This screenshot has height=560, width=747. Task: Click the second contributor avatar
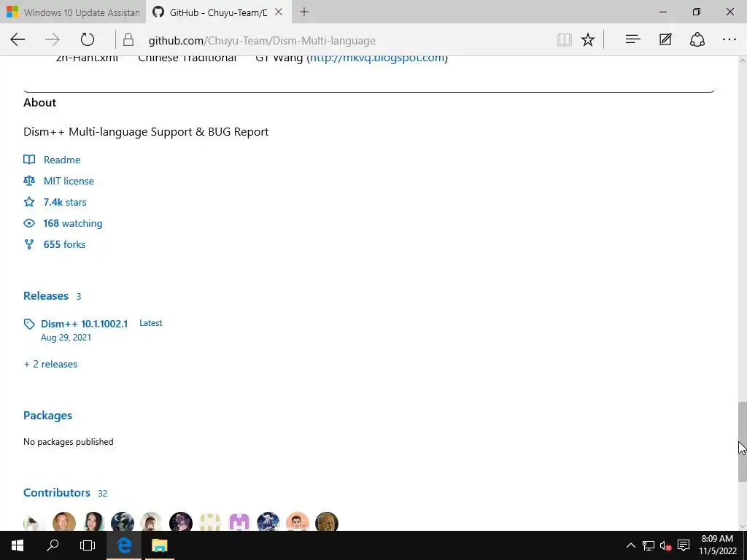pyautogui.click(x=64, y=522)
